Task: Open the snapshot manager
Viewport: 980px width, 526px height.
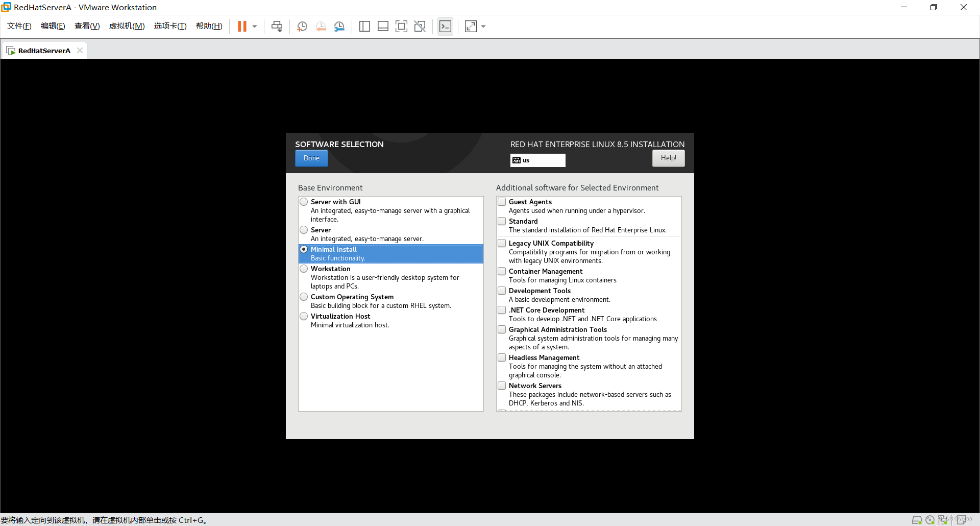Action: pos(339,27)
